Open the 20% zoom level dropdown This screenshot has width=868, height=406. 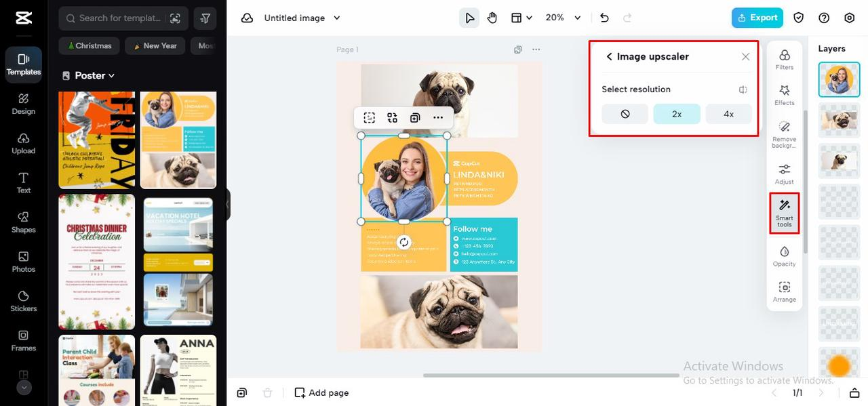pos(563,18)
